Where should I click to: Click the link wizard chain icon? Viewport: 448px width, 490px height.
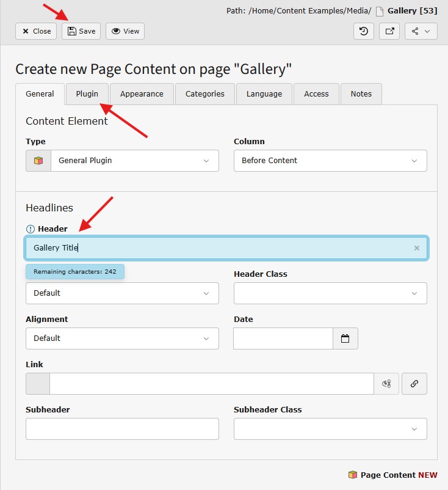click(x=414, y=384)
